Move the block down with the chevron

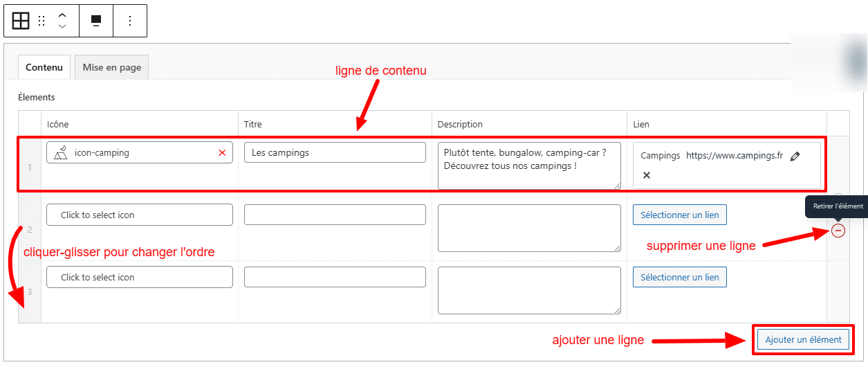pos(62,27)
